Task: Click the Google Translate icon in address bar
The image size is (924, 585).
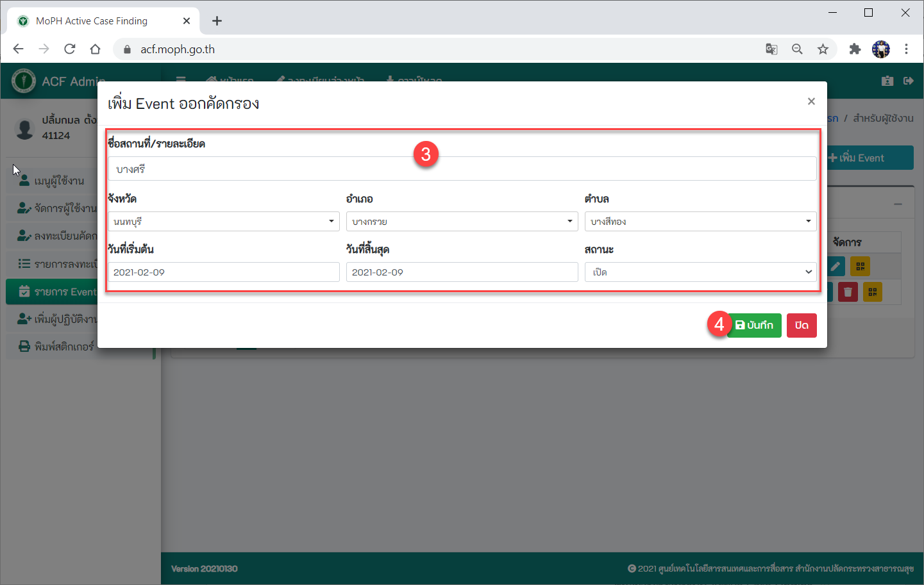Action: 771,49
